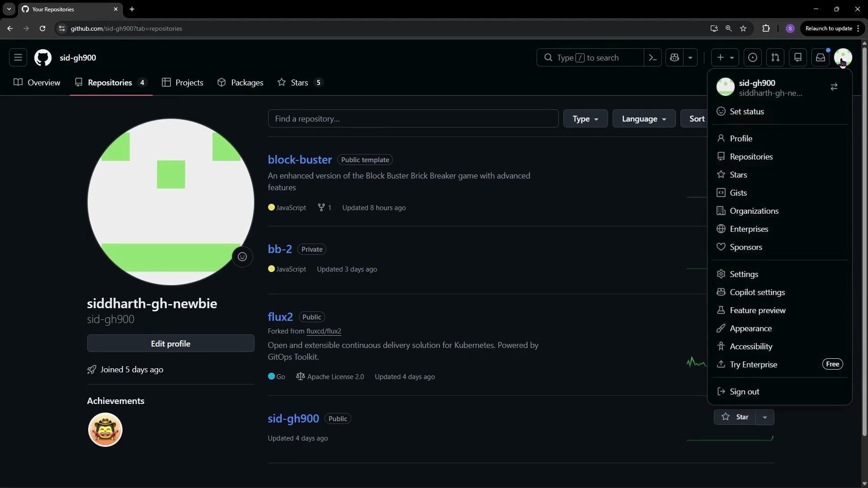868x488 pixels.
Task: Focus the Find a repository field
Action: (413, 118)
